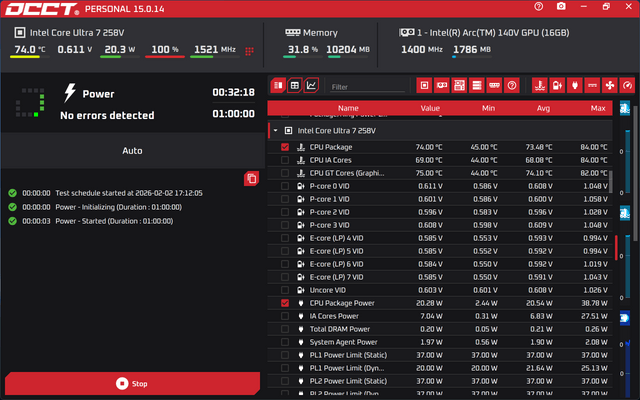Uncheck the CPU Package Power checkbox
Viewport: 640px width, 400px height.
click(285, 303)
